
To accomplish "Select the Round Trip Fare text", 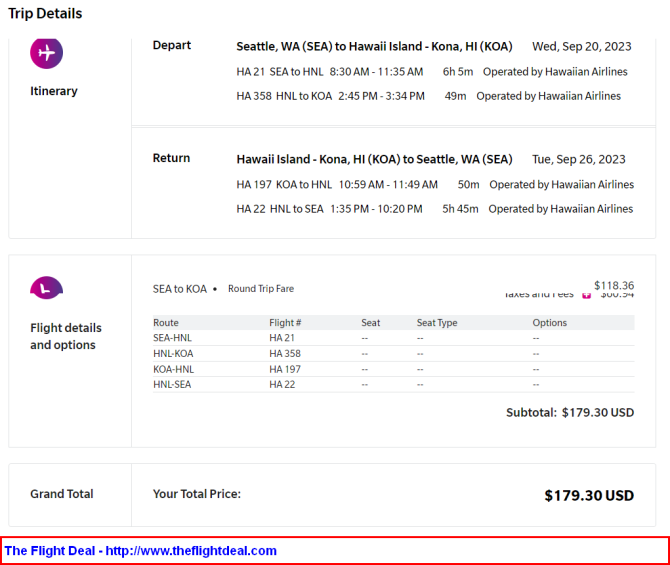I will (261, 288).
